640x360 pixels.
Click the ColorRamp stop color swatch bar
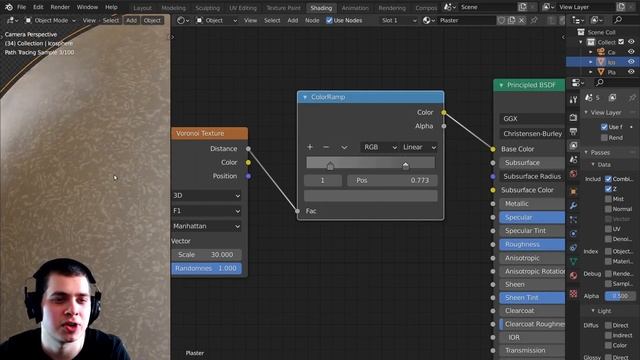tap(371, 196)
